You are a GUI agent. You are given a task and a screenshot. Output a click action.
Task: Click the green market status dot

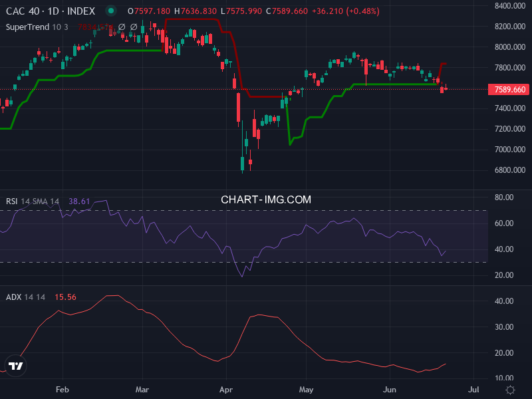(x=110, y=11)
